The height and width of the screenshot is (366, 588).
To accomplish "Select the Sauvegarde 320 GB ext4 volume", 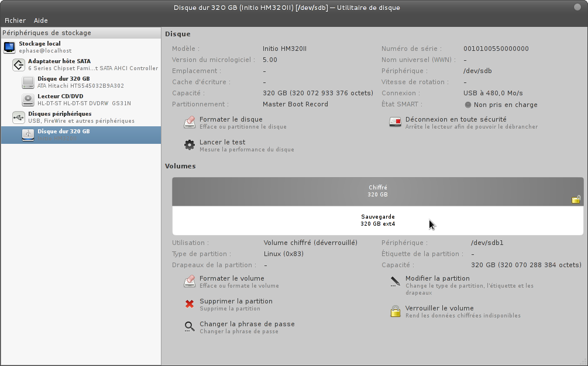I will pos(377,220).
